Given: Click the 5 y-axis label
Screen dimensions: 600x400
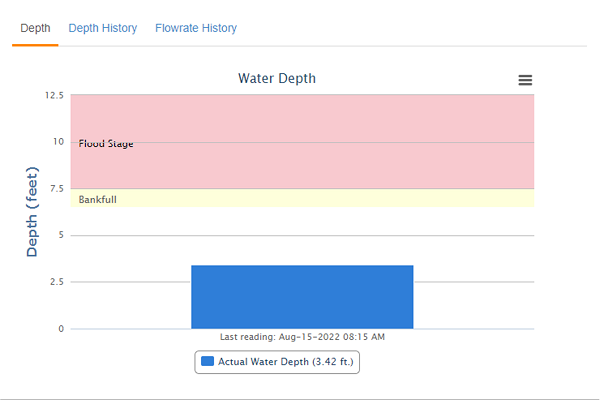Looking at the screenshot, I should pyautogui.click(x=60, y=236).
